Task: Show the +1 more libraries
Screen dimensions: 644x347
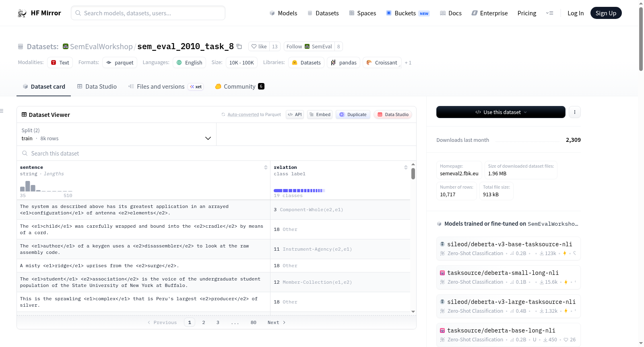Action: [x=408, y=63]
